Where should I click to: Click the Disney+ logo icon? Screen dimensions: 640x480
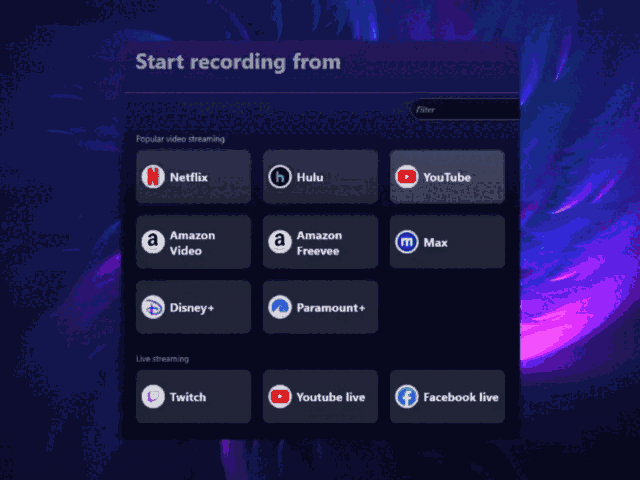[x=153, y=307]
